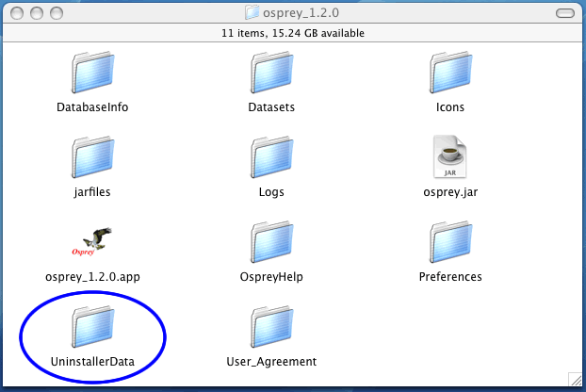
Task: Click the Icons folder
Action: [x=450, y=72]
